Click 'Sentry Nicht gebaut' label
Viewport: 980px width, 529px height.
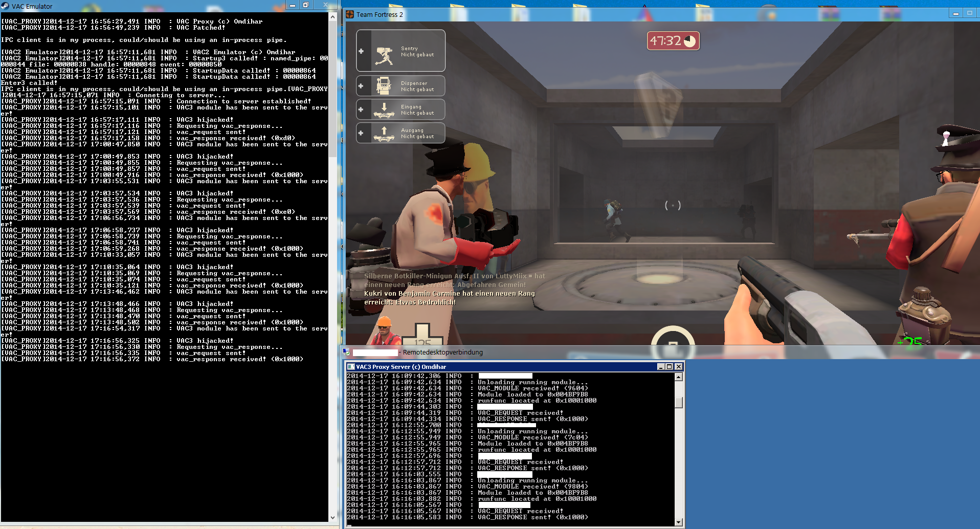pyautogui.click(x=417, y=52)
